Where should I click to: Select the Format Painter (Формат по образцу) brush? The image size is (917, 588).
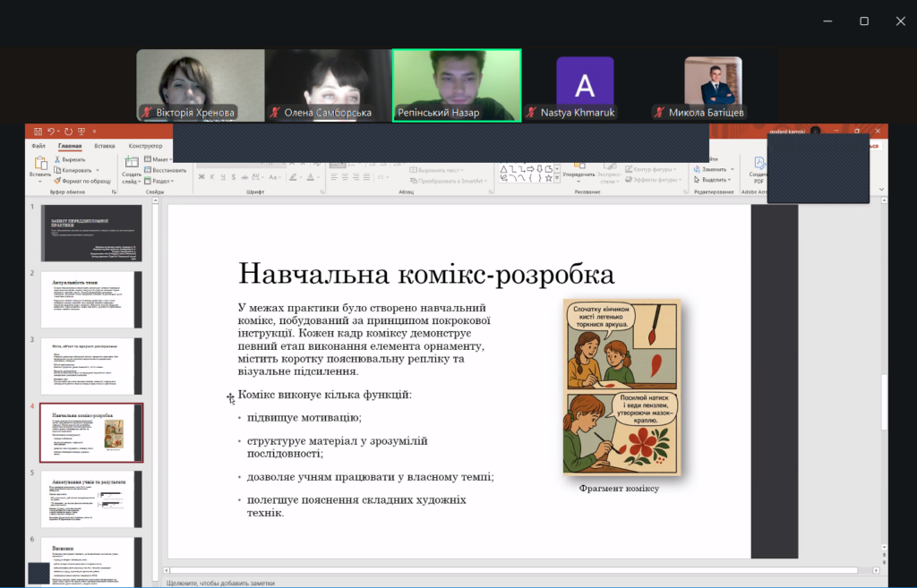click(57, 181)
